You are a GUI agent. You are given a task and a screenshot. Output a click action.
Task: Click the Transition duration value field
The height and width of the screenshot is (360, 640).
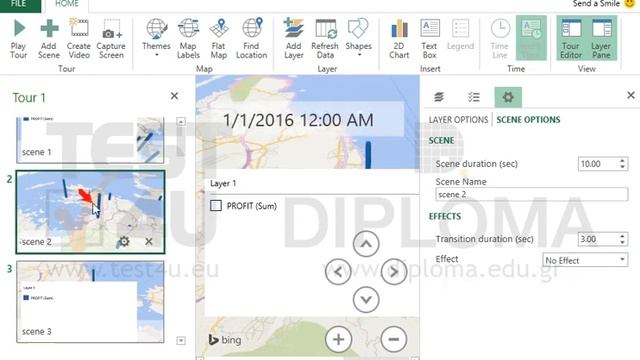pyautogui.click(x=598, y=239)
